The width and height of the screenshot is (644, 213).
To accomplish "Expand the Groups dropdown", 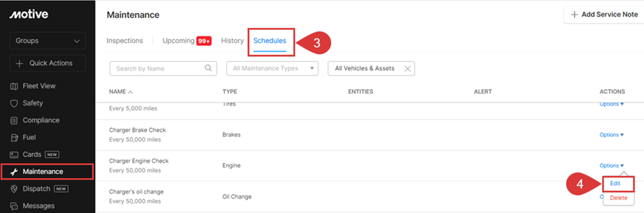I will (48, 40).
